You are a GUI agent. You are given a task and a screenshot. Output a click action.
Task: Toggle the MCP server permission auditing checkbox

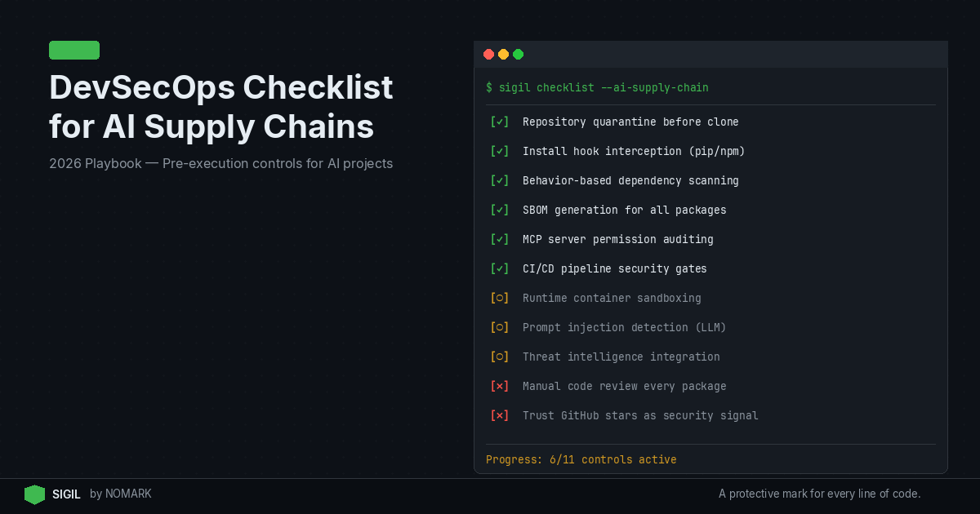coord(500,239)
